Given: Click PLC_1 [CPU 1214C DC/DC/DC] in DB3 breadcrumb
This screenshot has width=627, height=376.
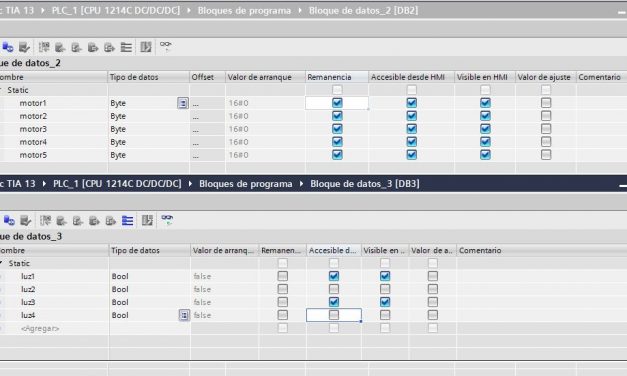Looking at the screenshot, I should (x=117, y=184).
